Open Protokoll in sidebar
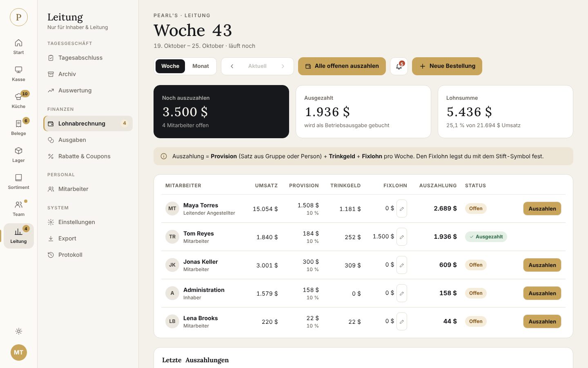588x368 pixels. tap(88, 255)
